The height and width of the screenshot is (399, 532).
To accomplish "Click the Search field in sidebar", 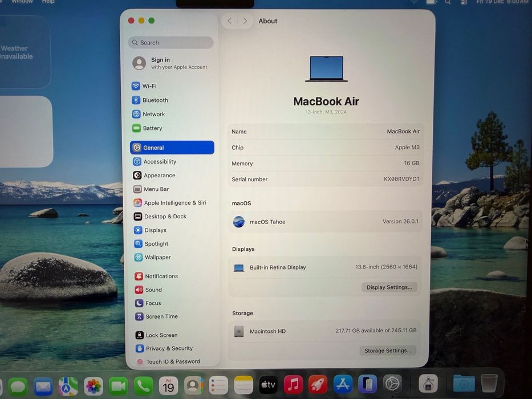I will (x=171, y=42).
